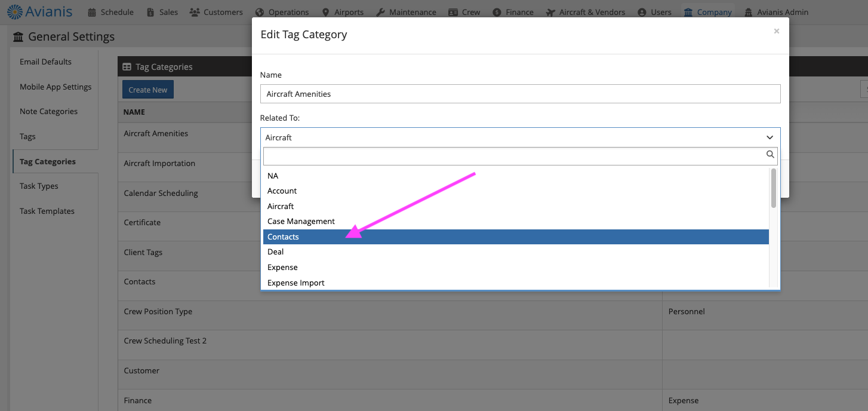Click the Create New button
Viewport: 868px width, 411px height.
pos(147,90)
